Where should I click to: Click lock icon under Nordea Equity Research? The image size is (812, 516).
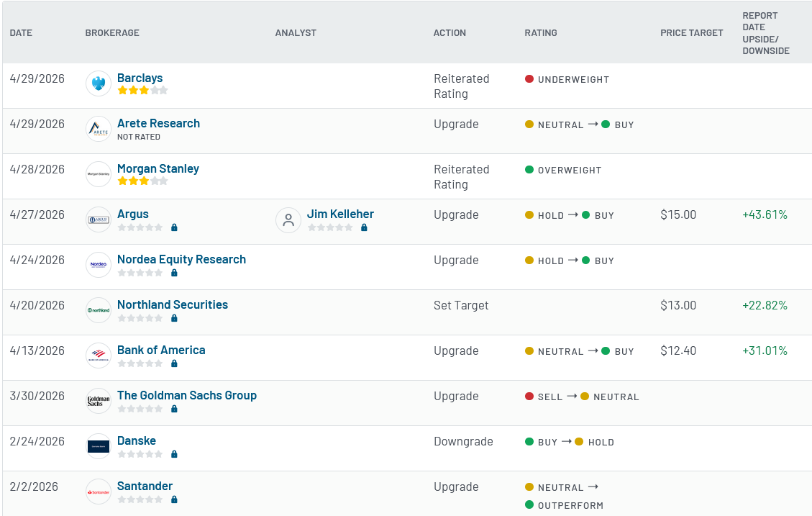175,273
